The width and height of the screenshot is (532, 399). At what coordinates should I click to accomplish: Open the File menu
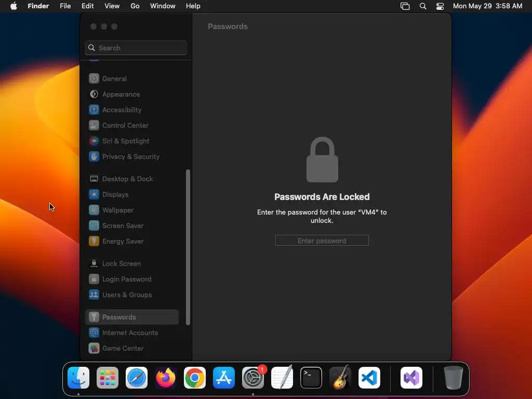point(65,6)
